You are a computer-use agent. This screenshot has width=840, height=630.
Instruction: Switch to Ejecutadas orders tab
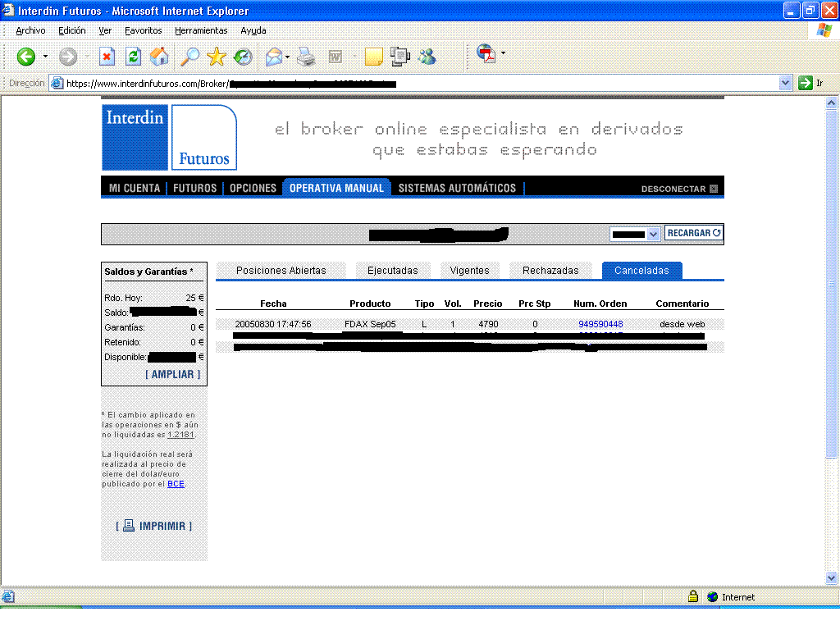click(393, 271)
